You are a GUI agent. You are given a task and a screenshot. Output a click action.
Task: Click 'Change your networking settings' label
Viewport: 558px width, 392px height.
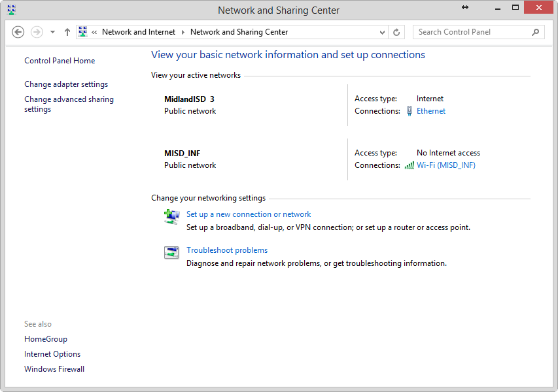(x=208, y=198)
